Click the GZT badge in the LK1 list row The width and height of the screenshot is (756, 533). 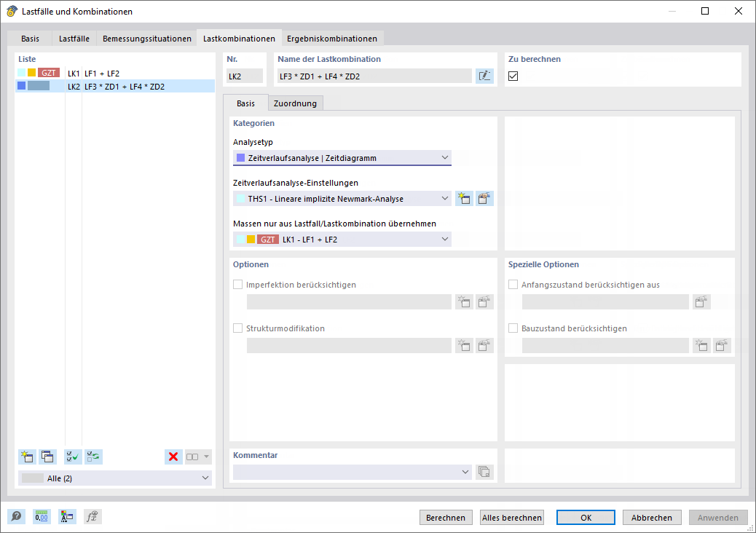[x=49, y=73]
